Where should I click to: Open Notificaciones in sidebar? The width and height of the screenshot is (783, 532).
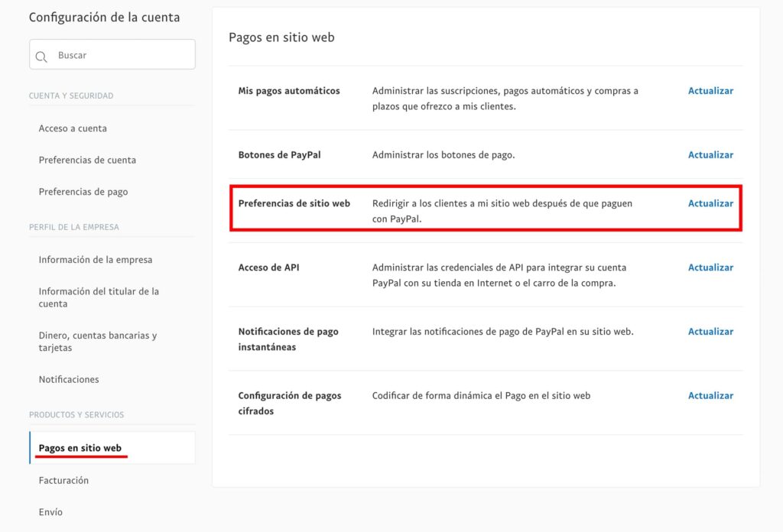point(69,379)
